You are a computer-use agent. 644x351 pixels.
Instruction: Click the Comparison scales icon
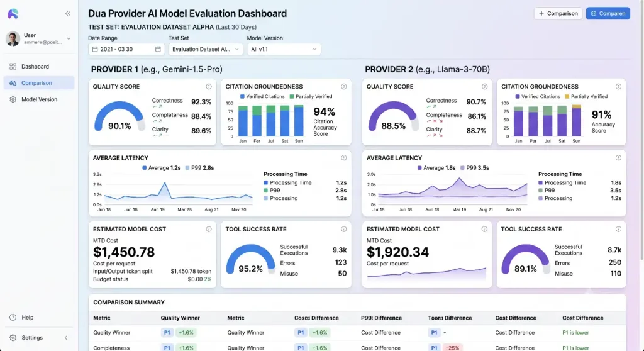[x=13, y=83]
